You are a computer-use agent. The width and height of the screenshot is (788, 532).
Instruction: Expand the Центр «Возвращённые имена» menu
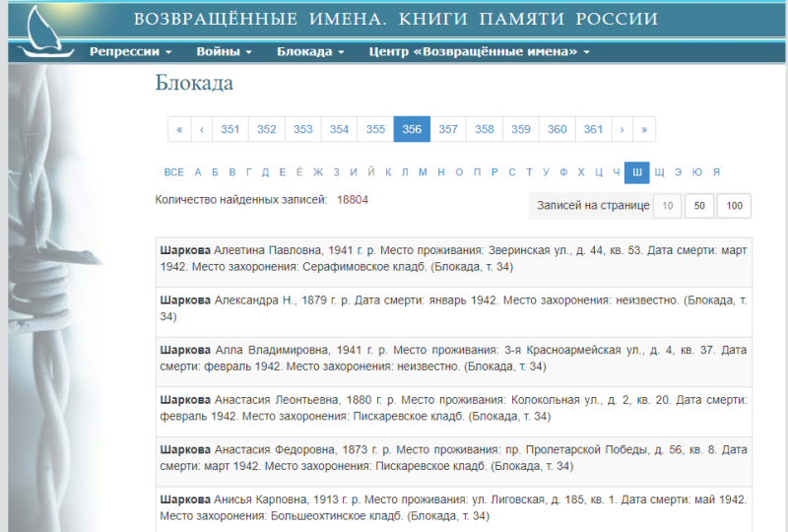479,52
